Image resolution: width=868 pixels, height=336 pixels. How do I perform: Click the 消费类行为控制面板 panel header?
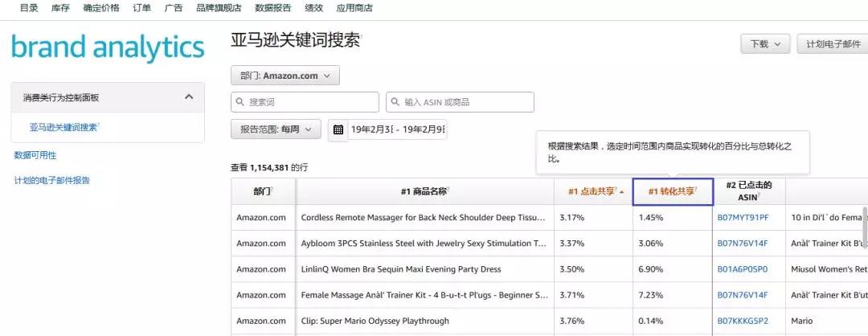108,97
